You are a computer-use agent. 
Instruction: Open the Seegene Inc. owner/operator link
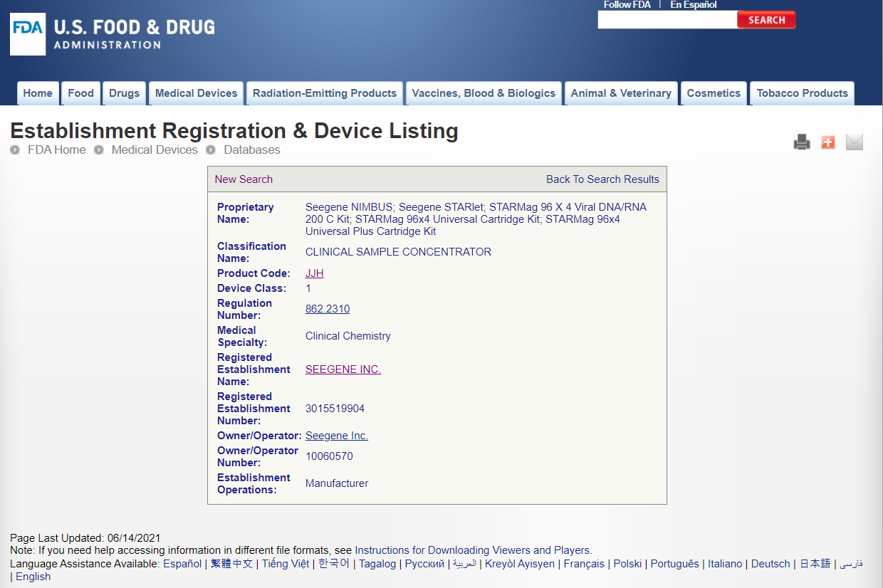pos(337,436)
